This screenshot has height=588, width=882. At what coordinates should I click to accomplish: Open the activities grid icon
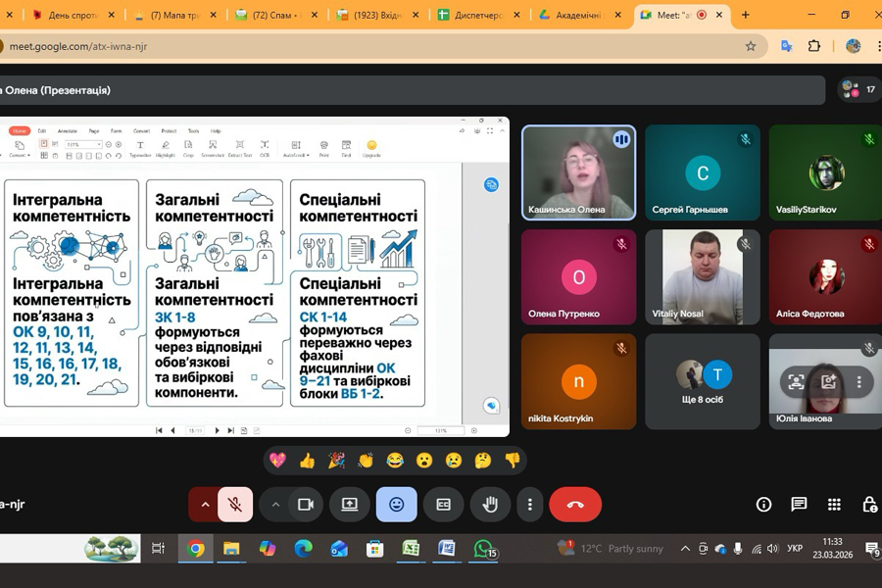pos(834,505)
